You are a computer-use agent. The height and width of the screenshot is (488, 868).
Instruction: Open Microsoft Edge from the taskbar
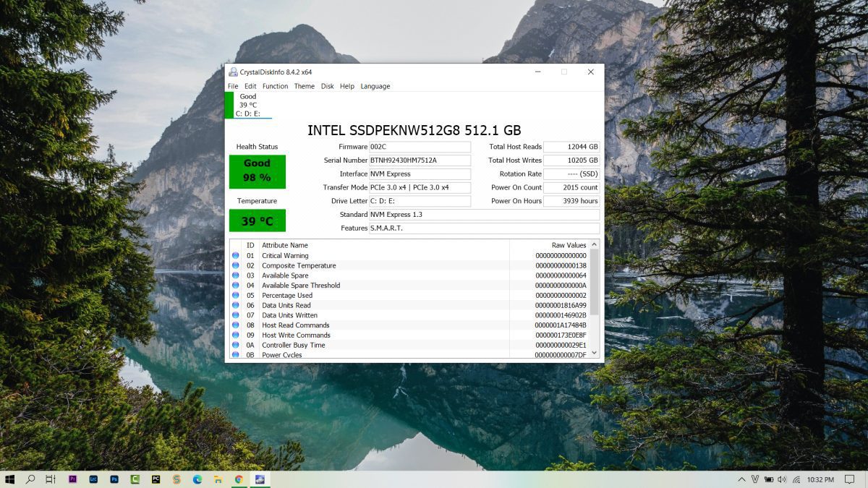(197, 479)
